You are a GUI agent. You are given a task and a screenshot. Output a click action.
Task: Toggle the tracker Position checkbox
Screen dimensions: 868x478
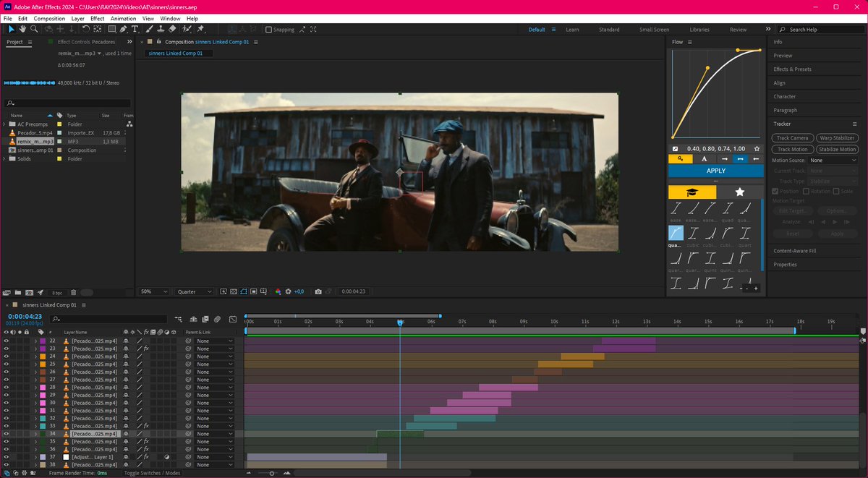point(775,191)
